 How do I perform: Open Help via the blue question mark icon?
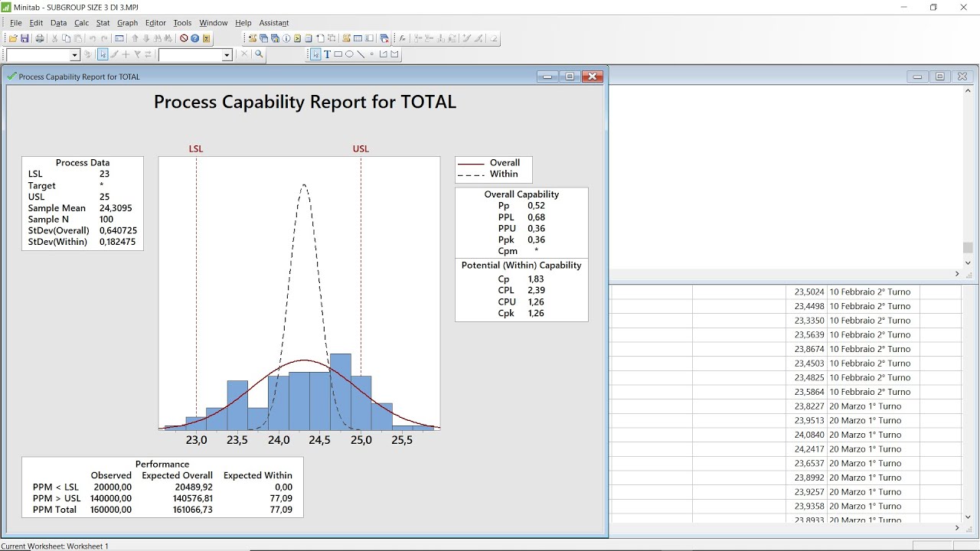(x=194, y=38)
